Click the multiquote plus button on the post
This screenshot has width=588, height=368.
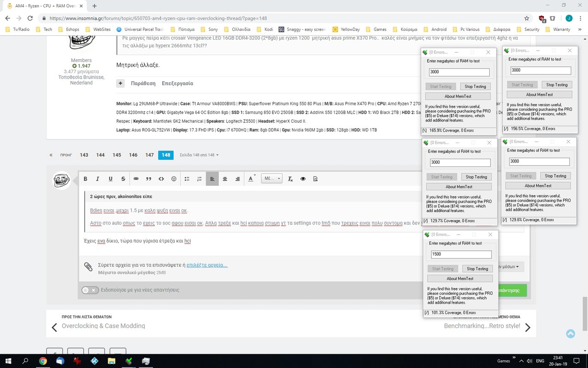(120, 83)
